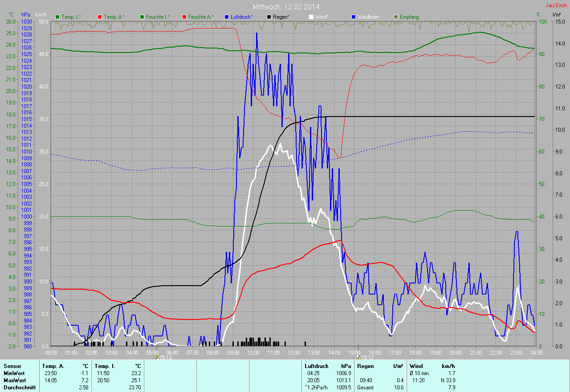Image resolution: width=570 pixels, height=392 pixels.
Task: Click the blue Windböen legend square
Action: click(x=353, y=17)
